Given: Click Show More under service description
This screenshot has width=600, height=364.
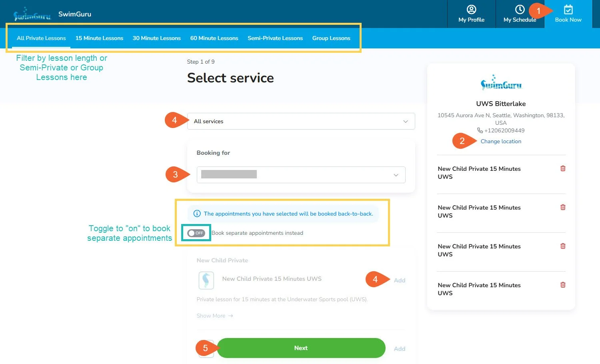Looking at the screenshot, I should [215, 316].
